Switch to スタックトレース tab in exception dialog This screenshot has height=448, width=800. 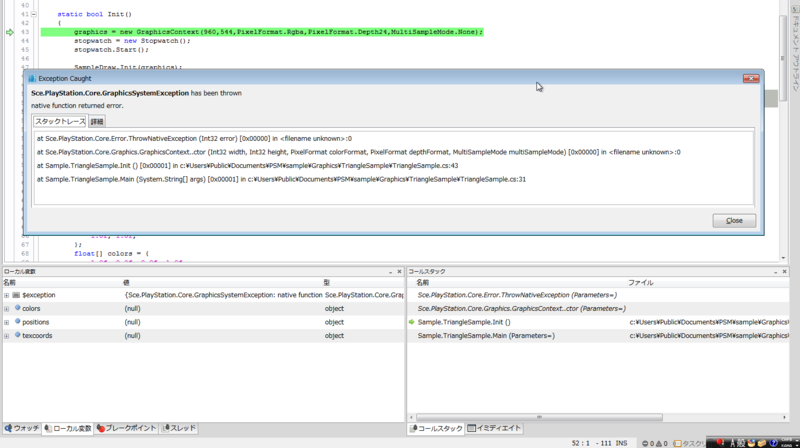(60, 121)
